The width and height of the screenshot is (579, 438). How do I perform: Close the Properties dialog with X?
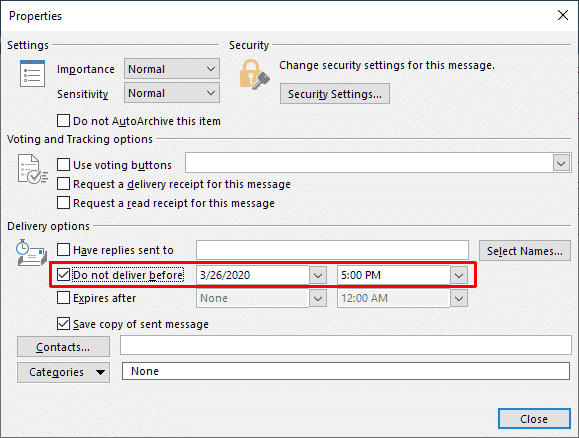(563, 15)
